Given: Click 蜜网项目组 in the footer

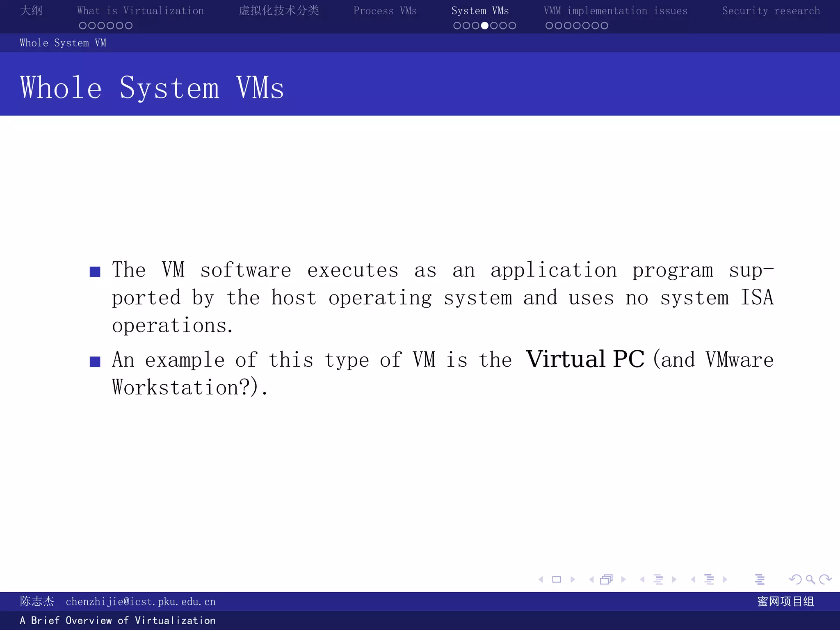Looking at the screenshot, I should (786, 601).
